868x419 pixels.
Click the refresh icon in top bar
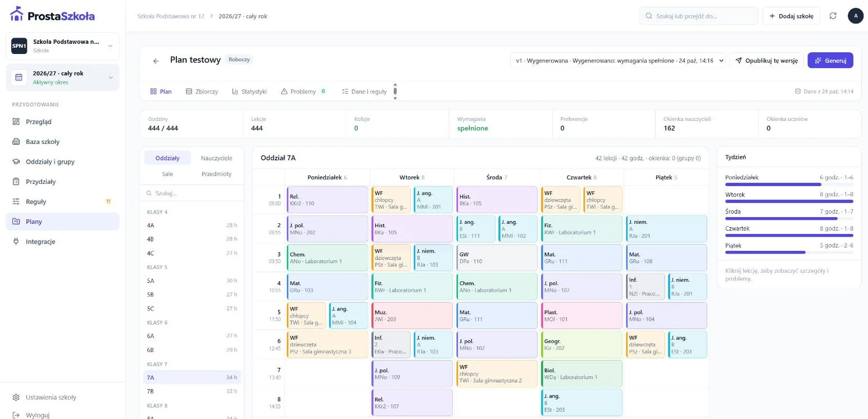coord(833,16)
